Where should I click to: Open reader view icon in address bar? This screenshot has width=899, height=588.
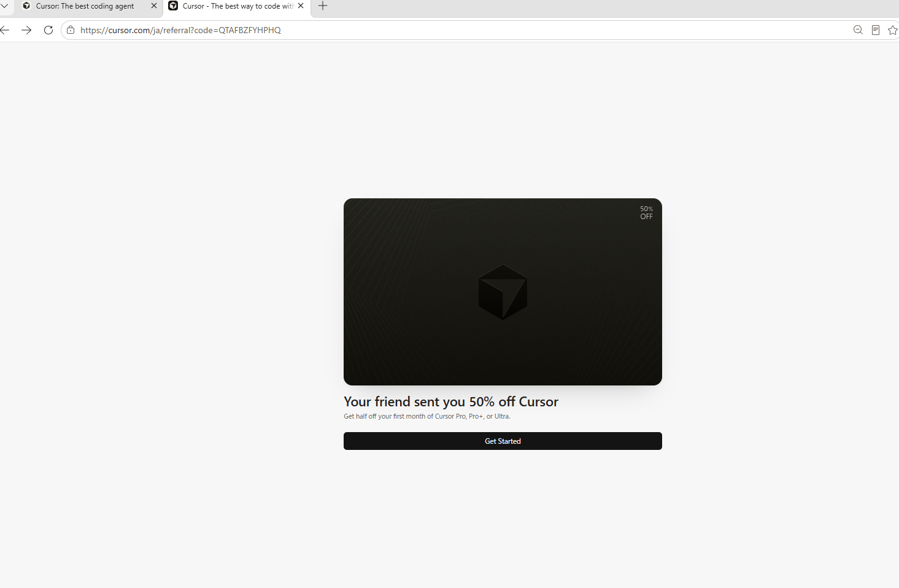pos(876,30)
